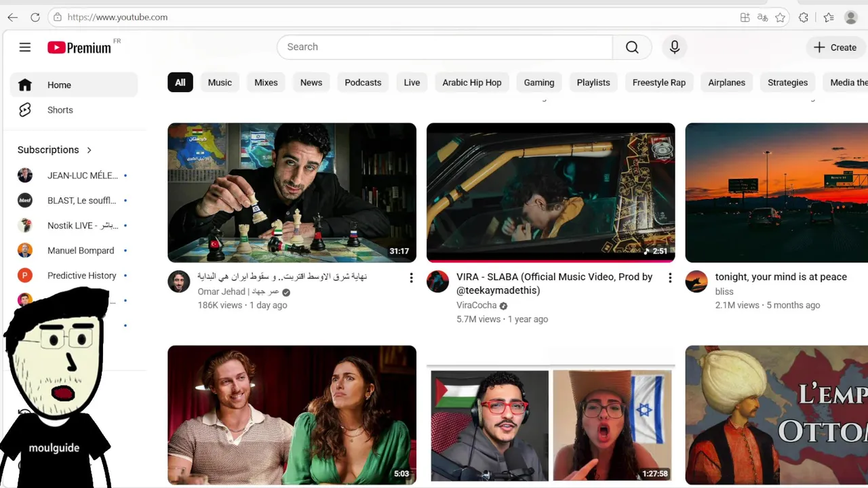The height and width of the screenshot is (488, 868).
Task: Click the Create button
Action: (x=835, y=47)
